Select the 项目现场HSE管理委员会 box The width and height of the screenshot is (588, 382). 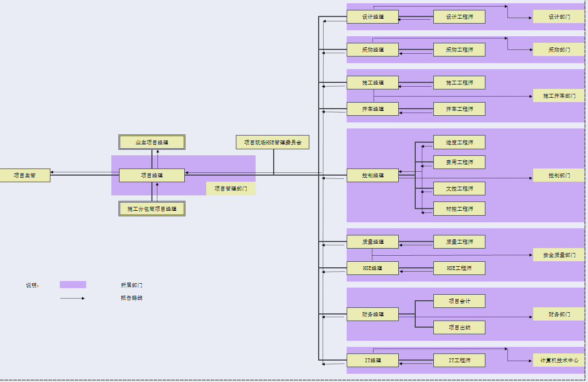272,142
